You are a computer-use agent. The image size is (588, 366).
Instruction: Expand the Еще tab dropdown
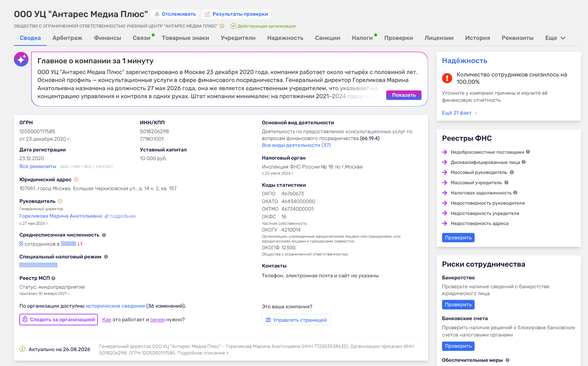click(555, 38)
